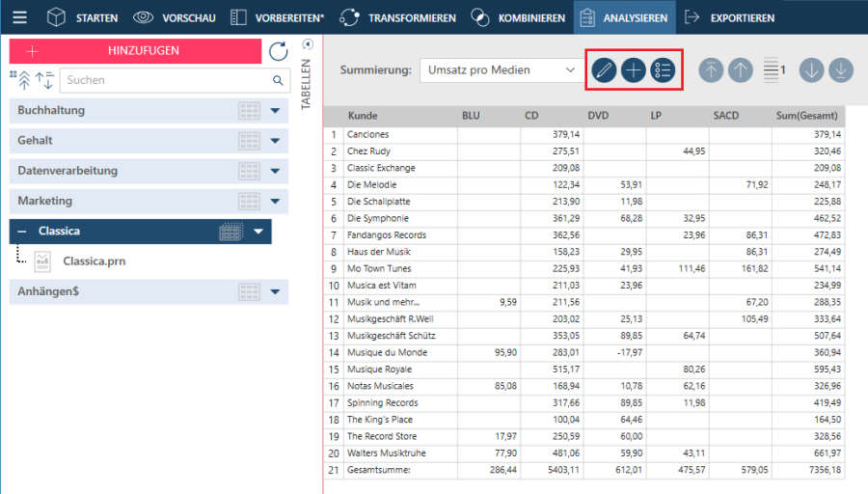Click the move to top arrow icon
This screenshot has width=868, height=494.
point(711,70)
